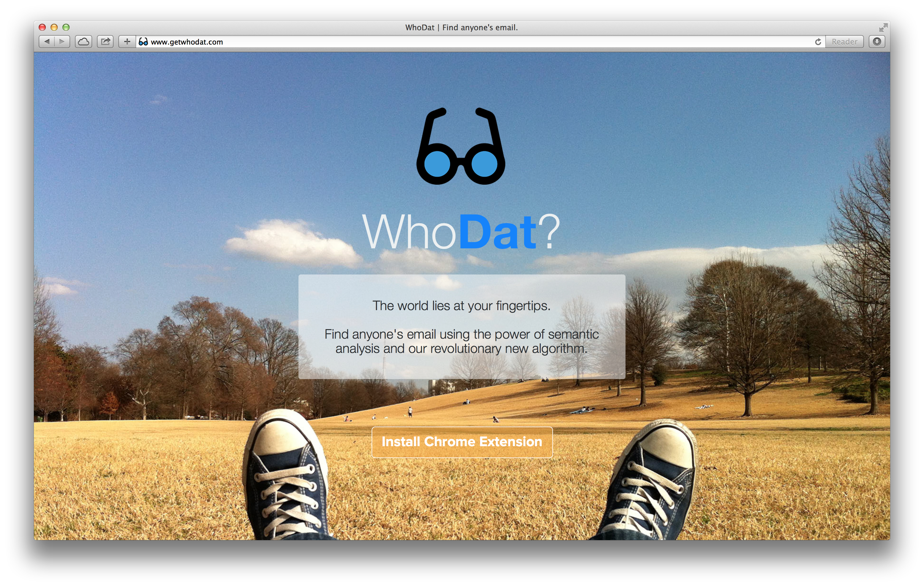924x587 pixels.
Task: Click the Reader button in address bar
Action: [x=844, y=41]
